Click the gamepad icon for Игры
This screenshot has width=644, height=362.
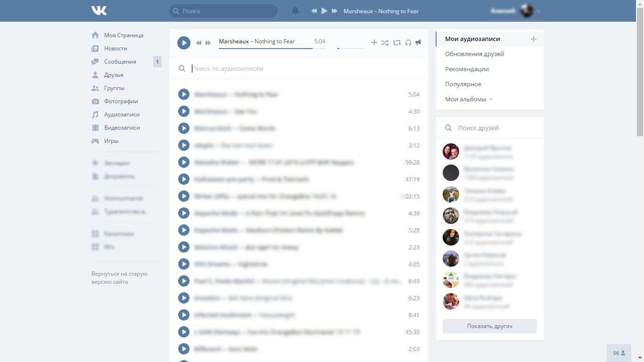click(x=95, y=141)
